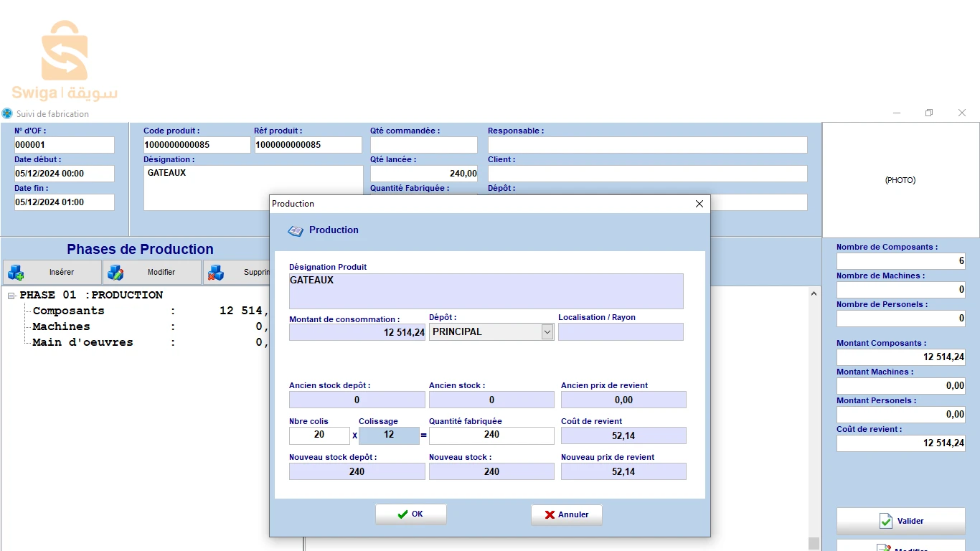This screenshot has width=980, height=551.
Task: Click the Modifier phase cubes icon
Action: click(x=115, y=273)
